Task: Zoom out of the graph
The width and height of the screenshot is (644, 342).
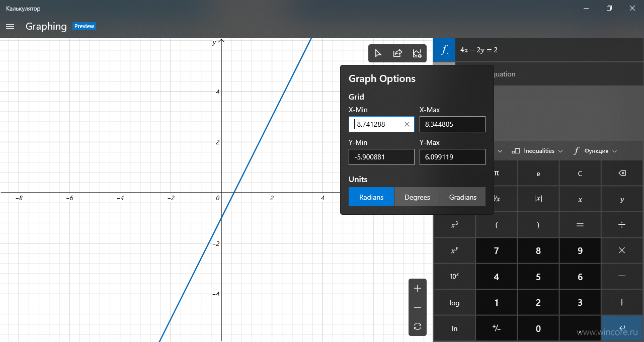Action: tap(417, 307)
